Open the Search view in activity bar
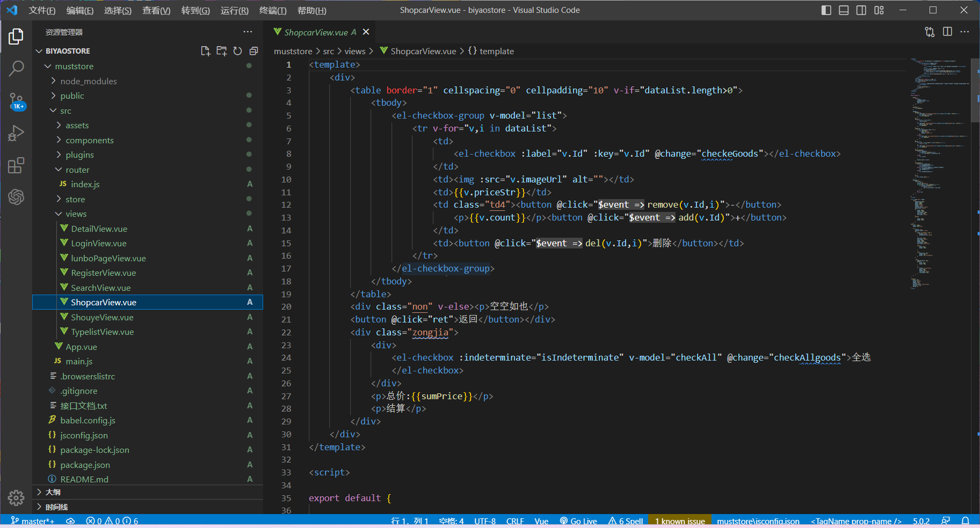The image size is (980, 528). [16, 68]
